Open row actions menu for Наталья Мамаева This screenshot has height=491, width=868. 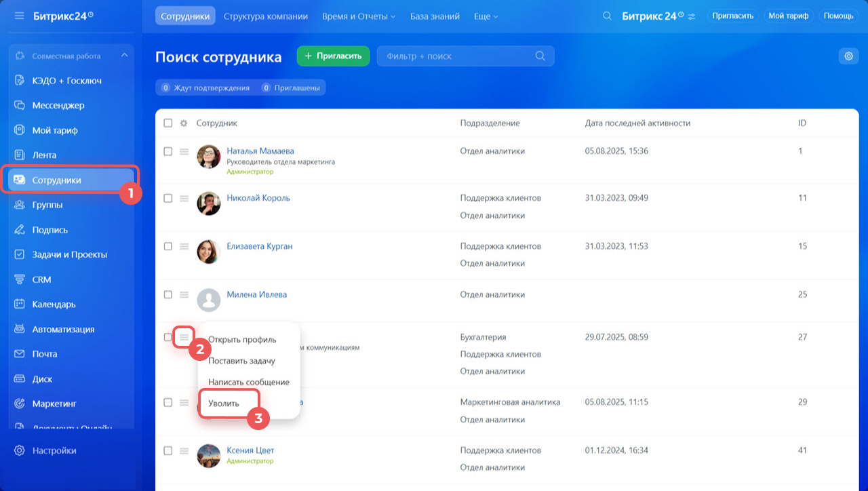tap(184, 151)
